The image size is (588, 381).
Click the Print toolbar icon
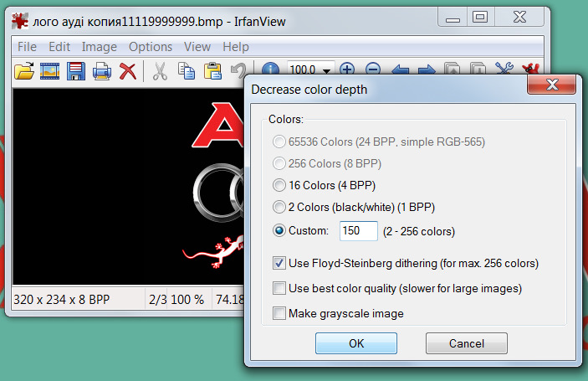[102, 71]
